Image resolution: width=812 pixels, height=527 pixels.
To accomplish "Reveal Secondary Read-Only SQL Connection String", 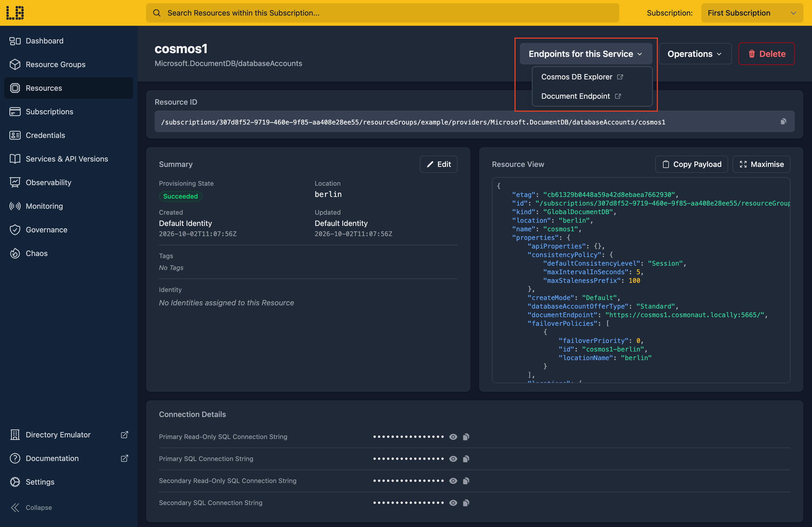I will [453, 481].
